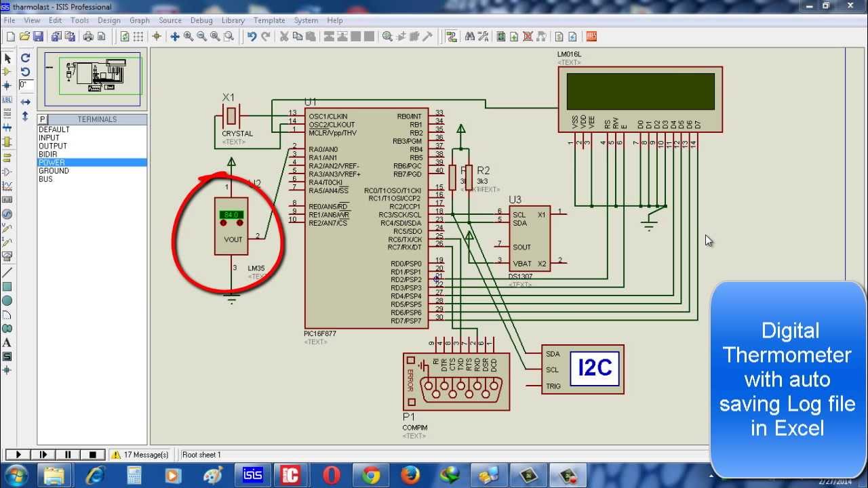Open the pick parts from library tool
The image size is (868, 488).
pos(387,37)
